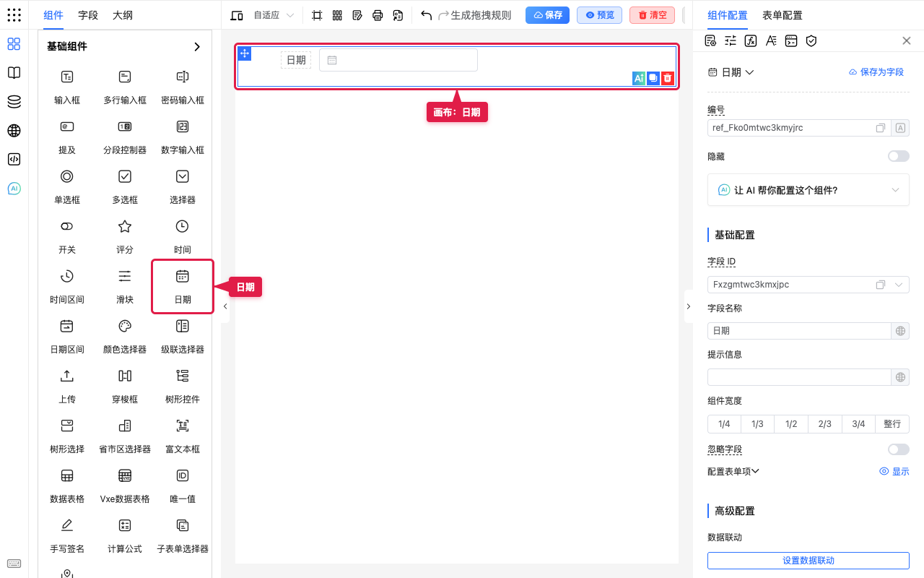Click the 时间 clock component

click(183, 237)
